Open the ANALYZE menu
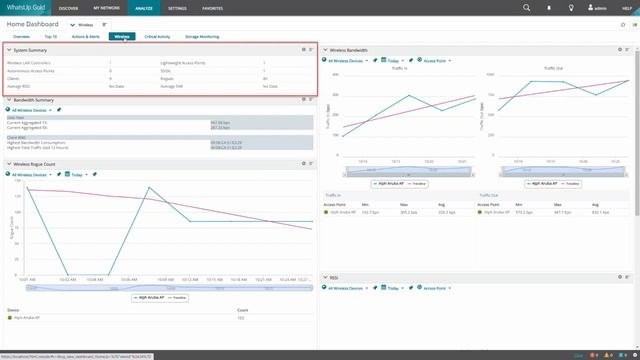Viewport: 640px width, 360px height. 144,8
